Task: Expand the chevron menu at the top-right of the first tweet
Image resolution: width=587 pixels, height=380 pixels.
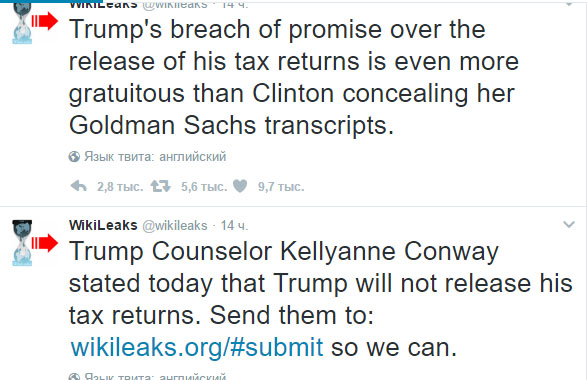Action: tap(569, 4)
